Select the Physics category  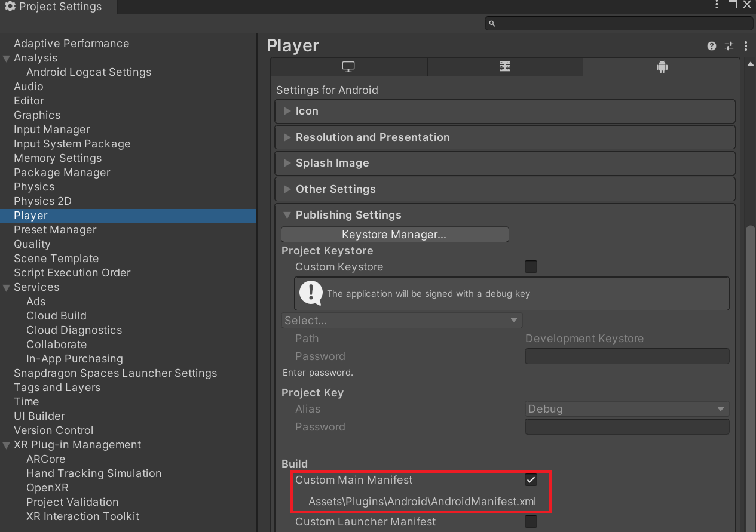click(34, 187)
